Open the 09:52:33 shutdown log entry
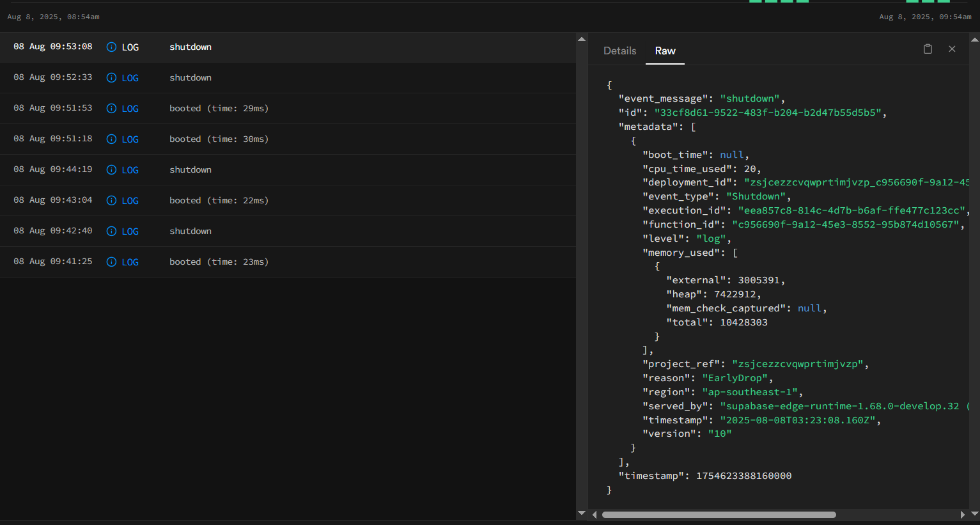 click(x=288, y=78)
